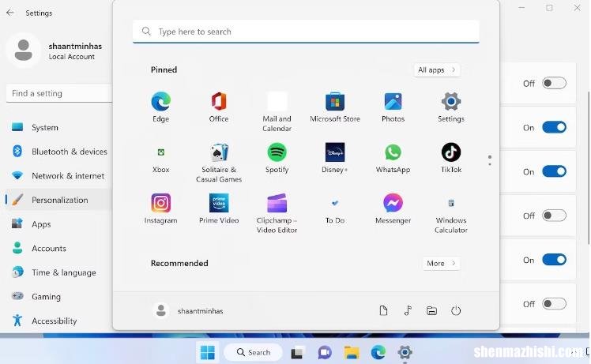Screen dimensions: 591x364
Task: Launch Clipchamp Video Editor
Action: click(x=277, y=214)
